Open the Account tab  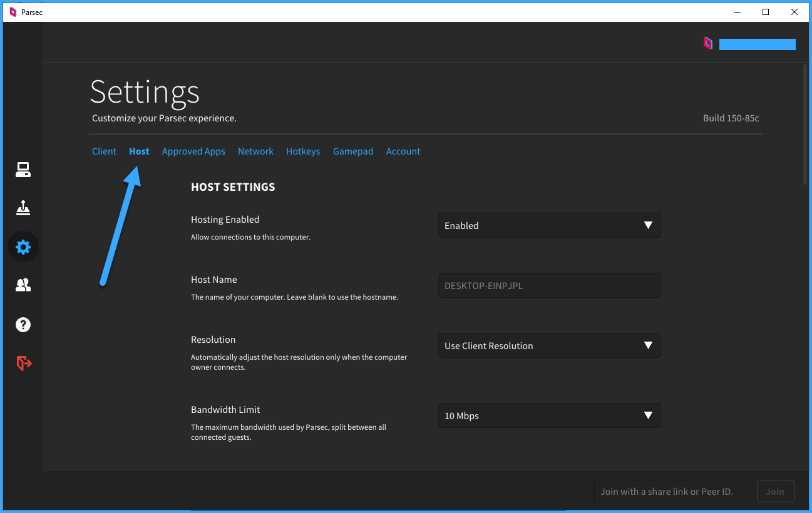403,151
